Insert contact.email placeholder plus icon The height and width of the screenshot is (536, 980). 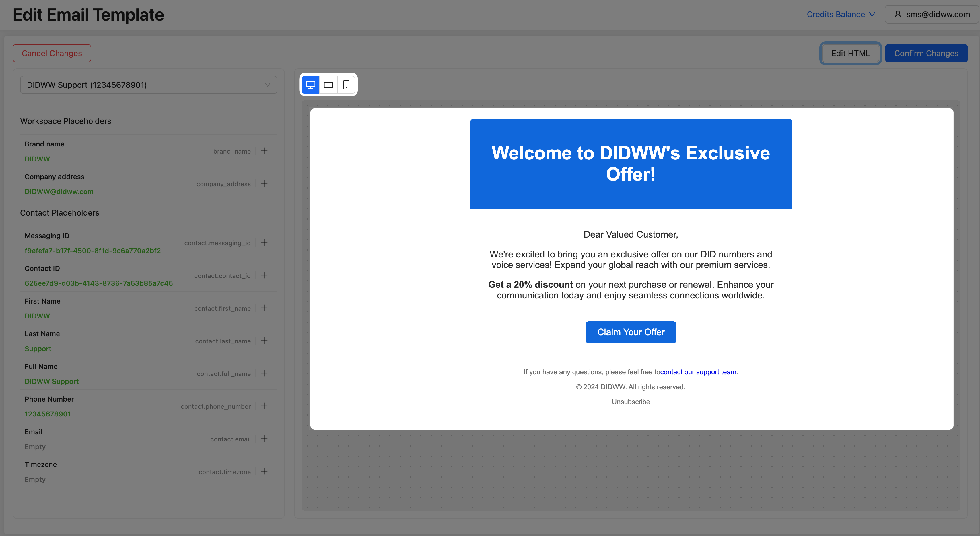(x=264, y=439)
